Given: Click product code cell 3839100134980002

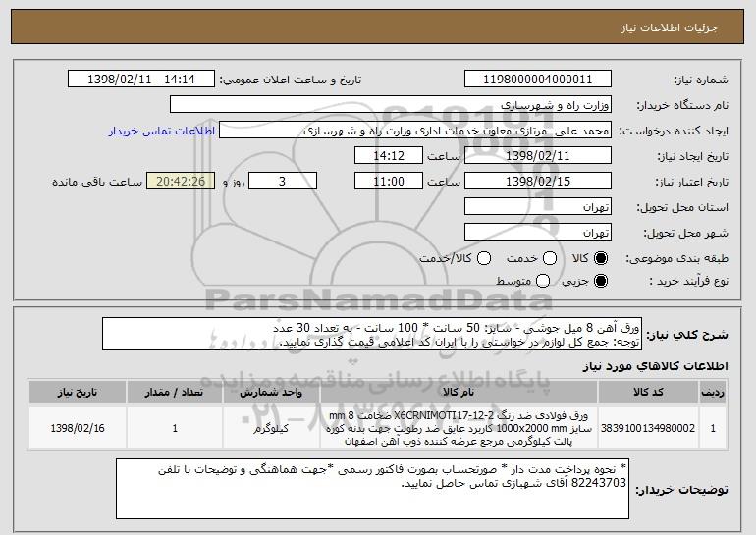Looking at the screenshot, I should (648, 428).
